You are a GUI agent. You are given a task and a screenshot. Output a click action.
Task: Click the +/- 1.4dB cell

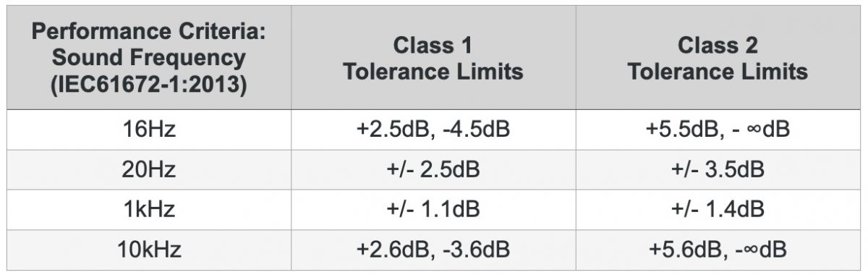[x=718, y=210]
